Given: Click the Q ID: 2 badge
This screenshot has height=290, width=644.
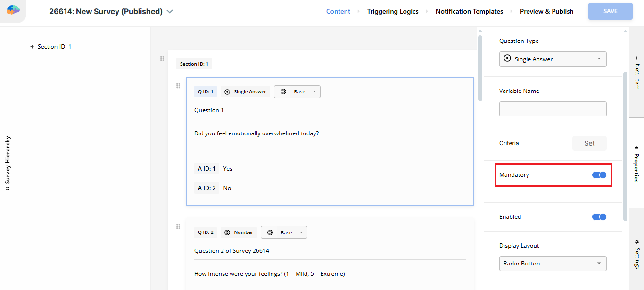Looking at the screenshot, I should [206, 232].
